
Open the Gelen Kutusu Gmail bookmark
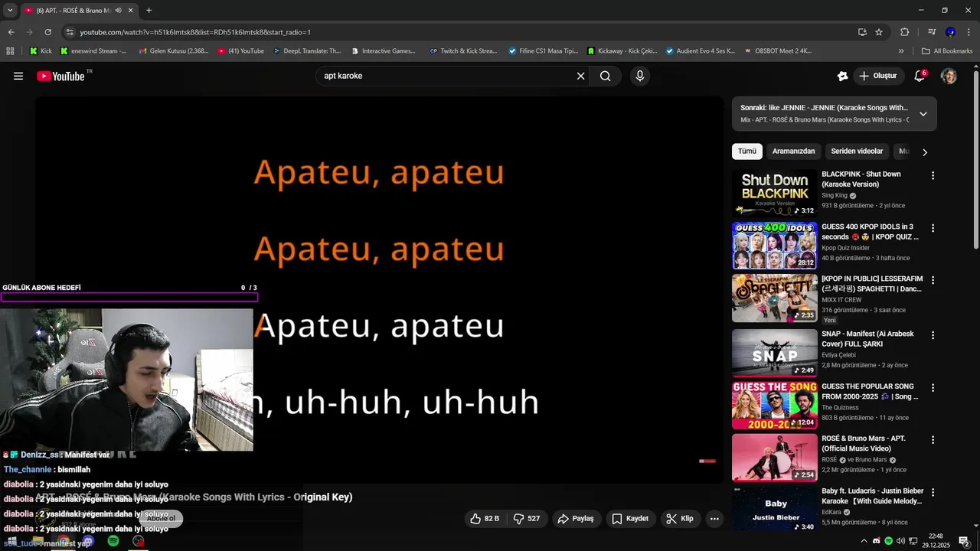point(174,51)
